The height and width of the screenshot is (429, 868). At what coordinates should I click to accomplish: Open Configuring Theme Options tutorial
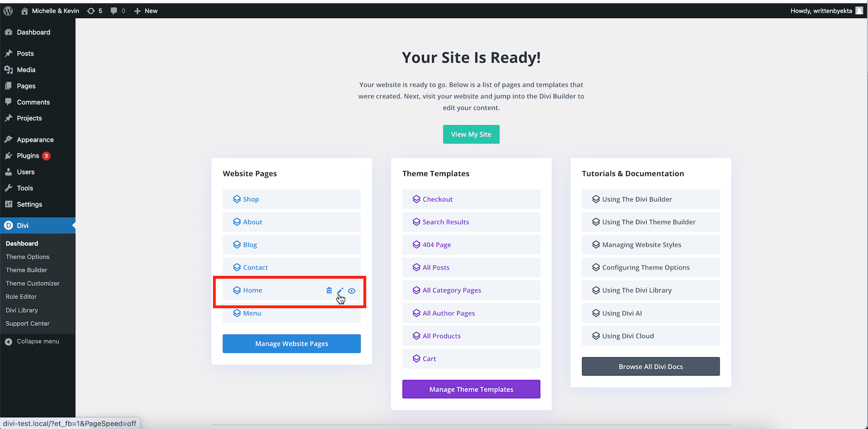point(651,267)
